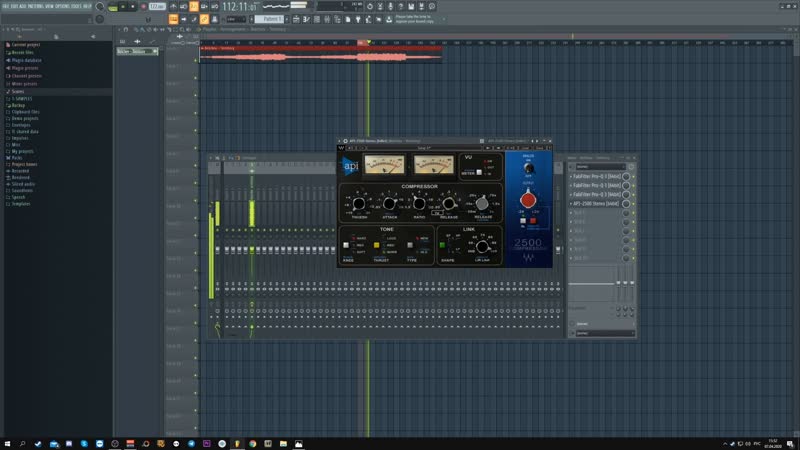Open the OPTIONS menu
Screen dimensions: 800x450
tap(62, 6)
